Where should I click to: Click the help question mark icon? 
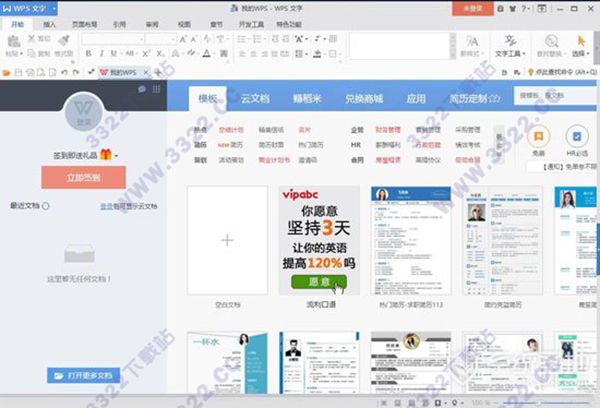pos(525,8)
